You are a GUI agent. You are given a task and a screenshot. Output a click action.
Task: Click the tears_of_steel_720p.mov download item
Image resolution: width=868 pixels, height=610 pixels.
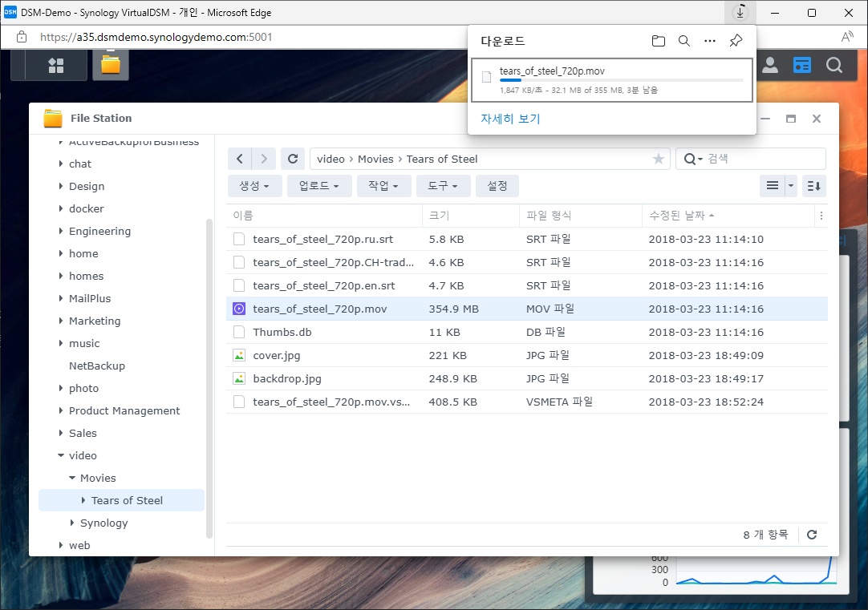tap(612, 80)
